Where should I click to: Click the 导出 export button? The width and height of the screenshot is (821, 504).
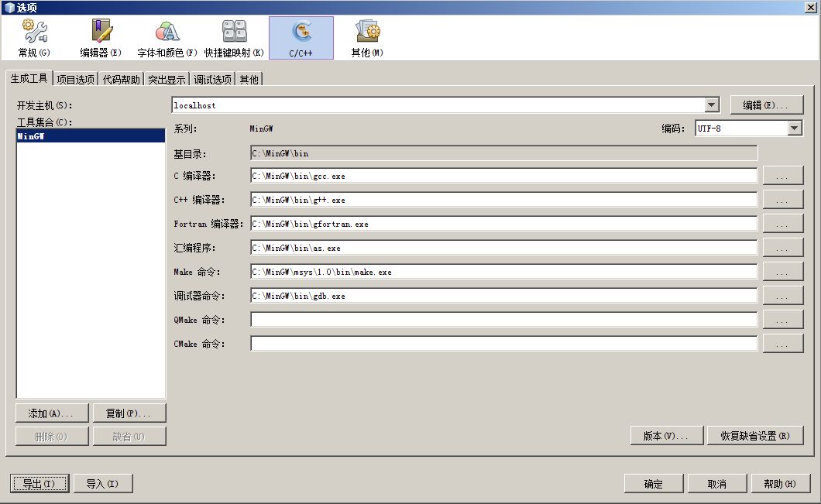(x=40, y=484)
